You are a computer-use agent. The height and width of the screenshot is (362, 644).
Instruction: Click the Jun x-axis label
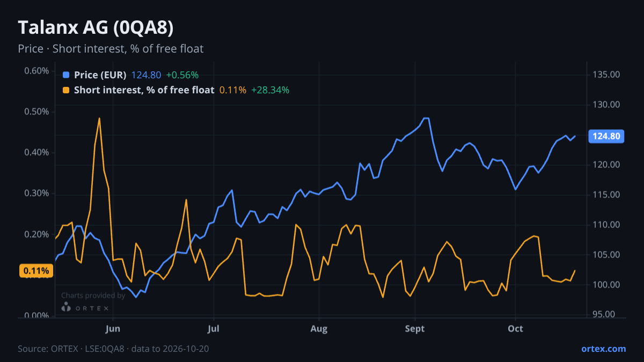pyautogui.click(x=113, y=328)
